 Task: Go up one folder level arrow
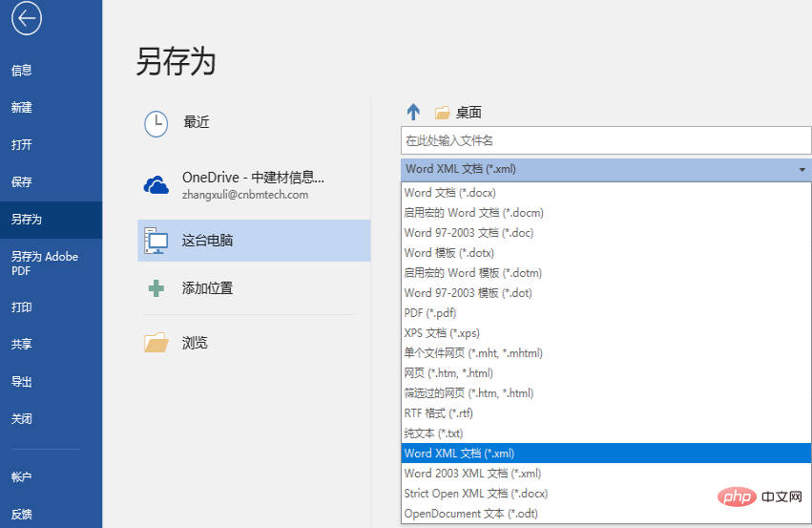pos(413,112)
